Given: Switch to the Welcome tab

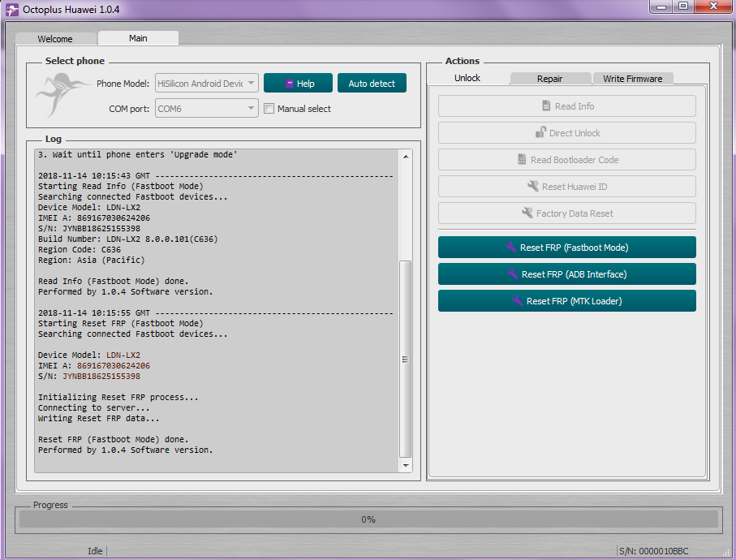Looking at the screenshot, I should 55,39.
